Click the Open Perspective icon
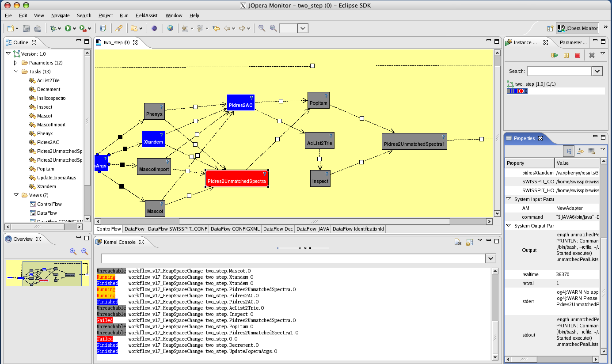Screen dimensions: 612x364 click(550, 28)
